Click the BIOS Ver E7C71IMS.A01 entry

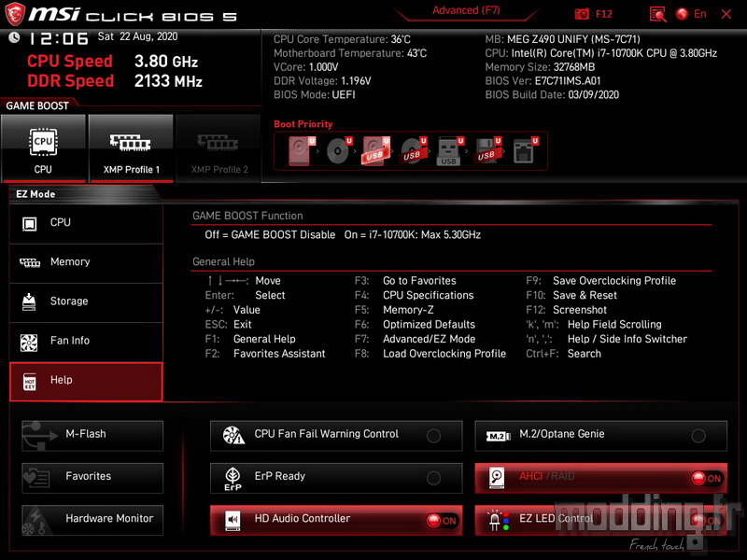(543, 80)
